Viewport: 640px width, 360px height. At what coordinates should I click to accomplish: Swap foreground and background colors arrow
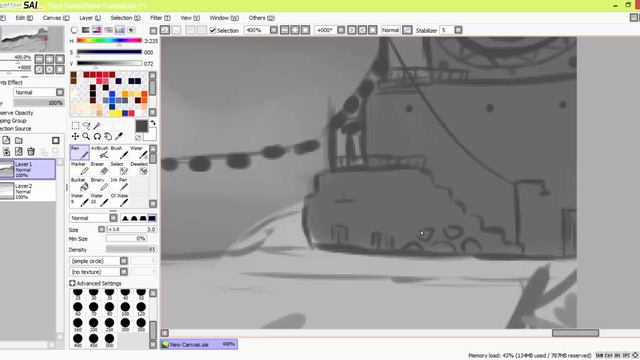tap(153, 123)
